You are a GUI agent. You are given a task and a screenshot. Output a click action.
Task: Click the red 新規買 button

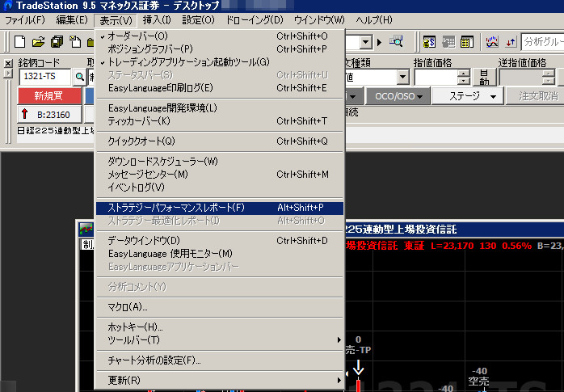point(48,96)
